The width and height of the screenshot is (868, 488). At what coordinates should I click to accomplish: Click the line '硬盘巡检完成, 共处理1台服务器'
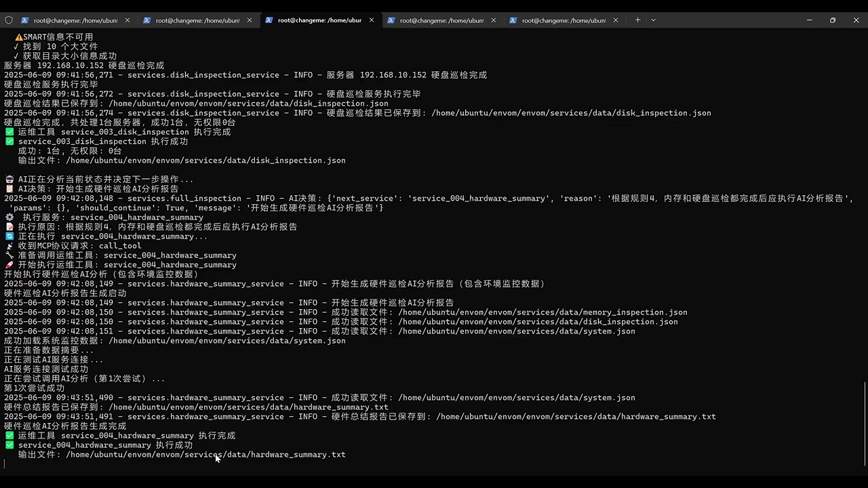120,123
